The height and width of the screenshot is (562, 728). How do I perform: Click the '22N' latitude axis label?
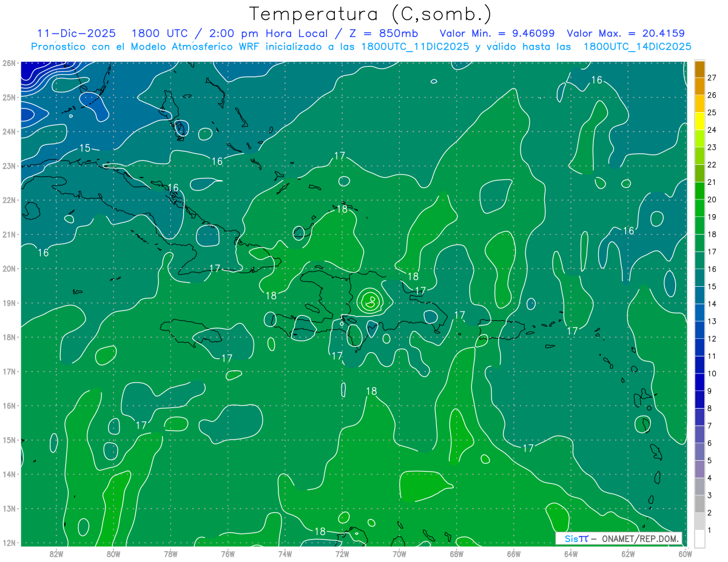click(8, 199)
